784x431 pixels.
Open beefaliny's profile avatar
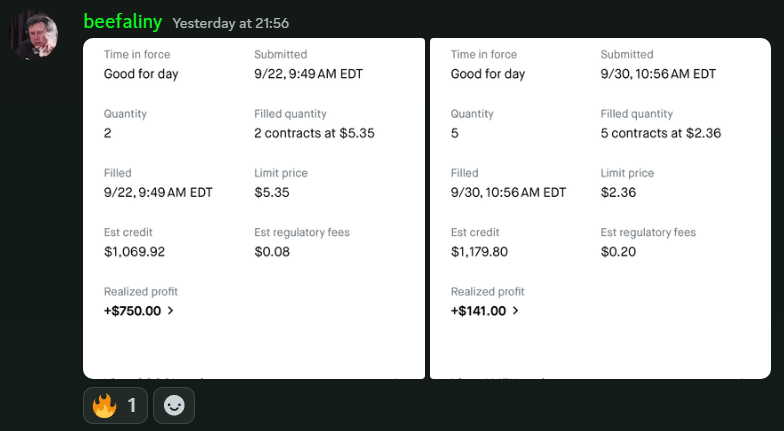tap(34, 34)
